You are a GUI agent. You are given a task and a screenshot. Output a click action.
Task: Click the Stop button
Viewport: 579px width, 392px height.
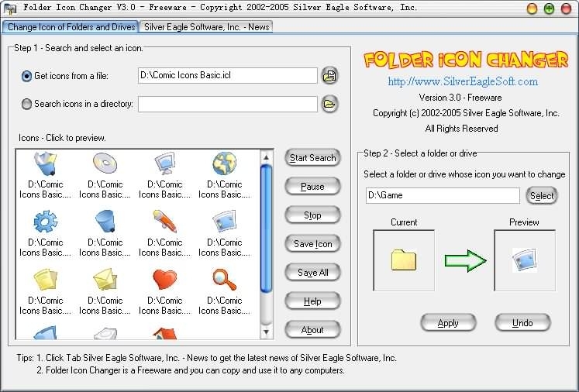tap(313, 215)
